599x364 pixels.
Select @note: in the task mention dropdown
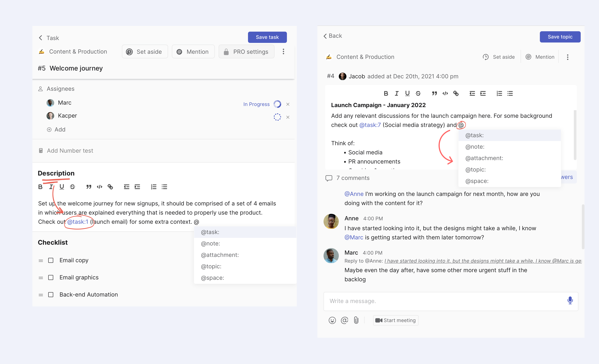click(x=211, y=244)
